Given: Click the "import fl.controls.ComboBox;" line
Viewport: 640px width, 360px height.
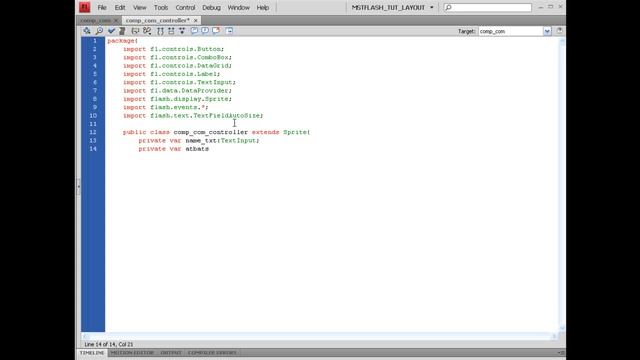Looking at the screenshot, I should tap(177, 58).
